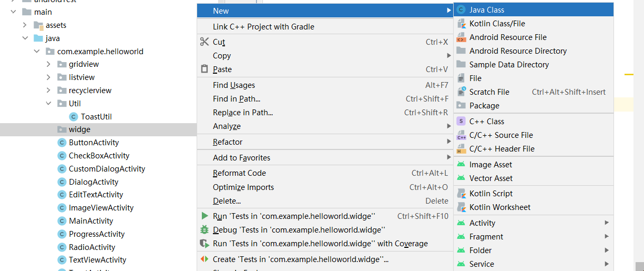Select Find Usages menu entry
This screenshot has height=271, width=644.
234,85
